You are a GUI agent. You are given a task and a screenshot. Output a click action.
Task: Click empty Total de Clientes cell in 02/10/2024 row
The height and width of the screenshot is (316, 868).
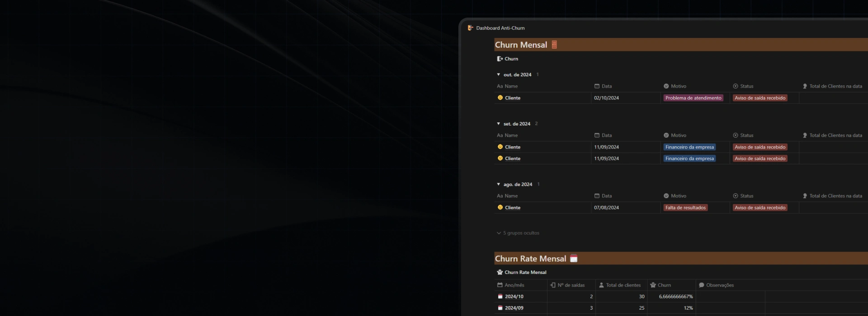pos(833,98)
